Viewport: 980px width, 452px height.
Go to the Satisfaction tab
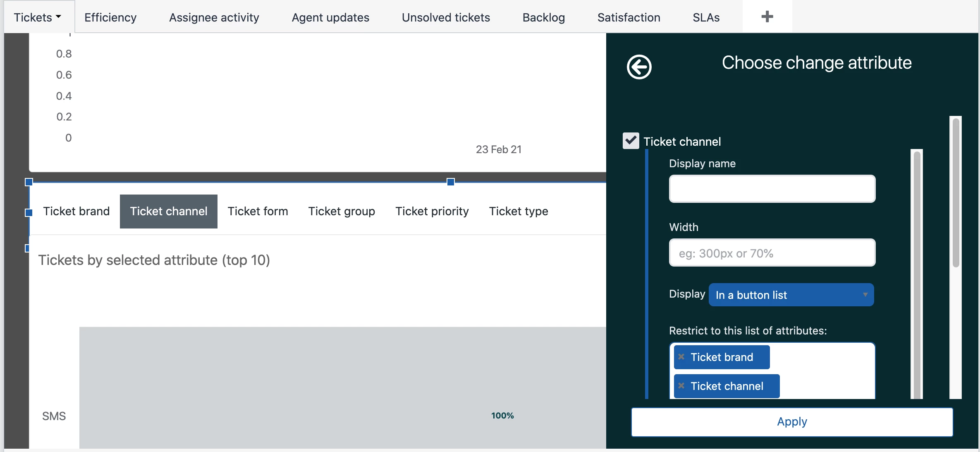(628, 17)
